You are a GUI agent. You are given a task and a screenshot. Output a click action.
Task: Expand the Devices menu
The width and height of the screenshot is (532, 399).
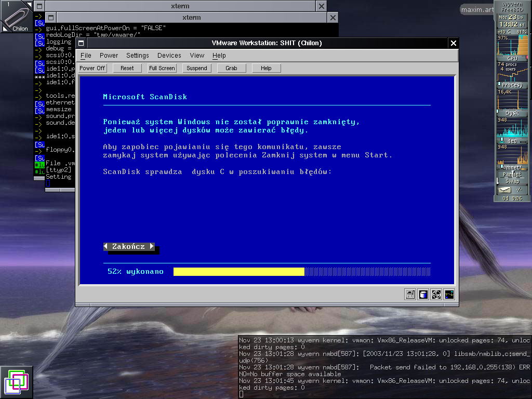click(x=169, y=56)
